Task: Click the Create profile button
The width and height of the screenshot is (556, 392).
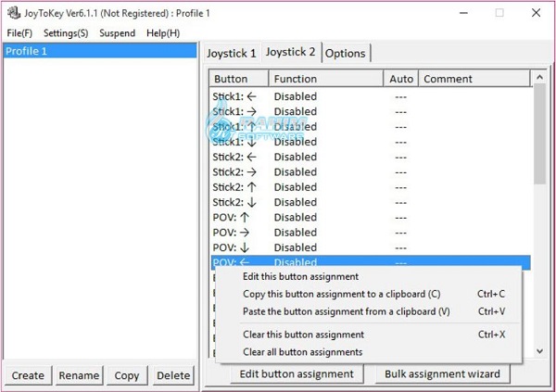Action: pyautogui.click(x=28, y=375)
